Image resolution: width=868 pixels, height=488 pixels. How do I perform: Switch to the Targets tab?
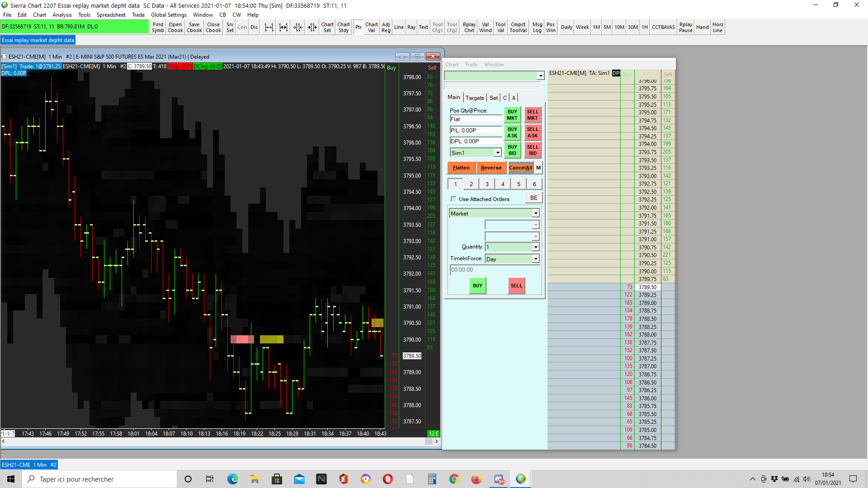[475, 98]
